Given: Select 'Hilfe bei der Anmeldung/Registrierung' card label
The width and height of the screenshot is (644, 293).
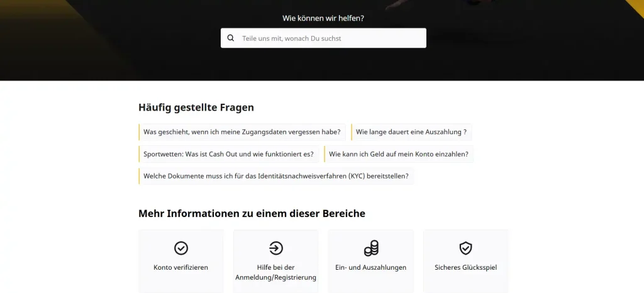Looking at the screenshot, I should coord(275,272).
